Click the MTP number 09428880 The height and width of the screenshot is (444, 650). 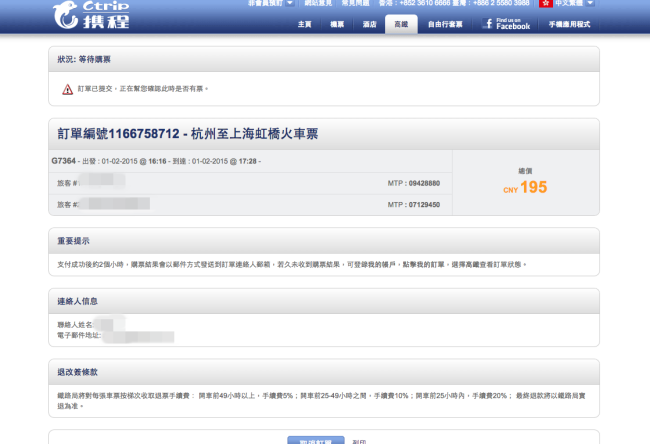pos(424,183)
